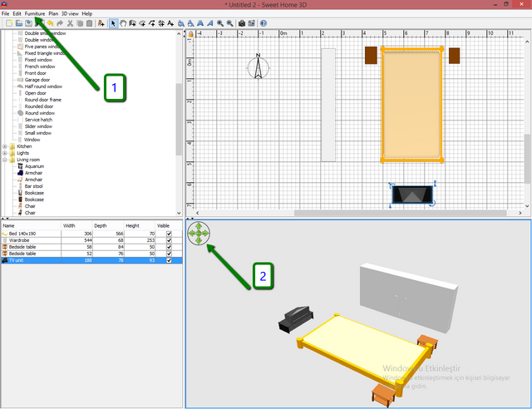Choose the Create dimensions tool
This screenshot has height=409, width=532.
(x=161, y=23)
